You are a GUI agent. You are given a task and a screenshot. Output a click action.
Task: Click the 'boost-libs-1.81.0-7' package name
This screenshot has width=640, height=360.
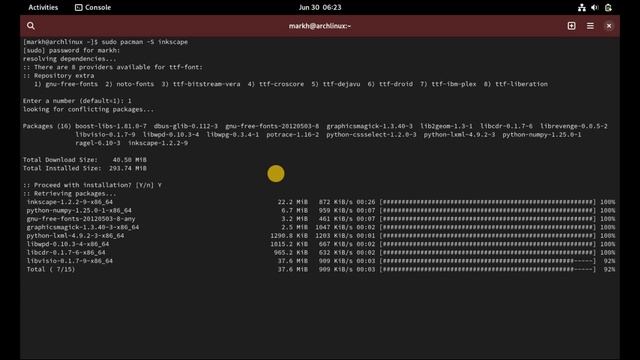coord(111,126)
